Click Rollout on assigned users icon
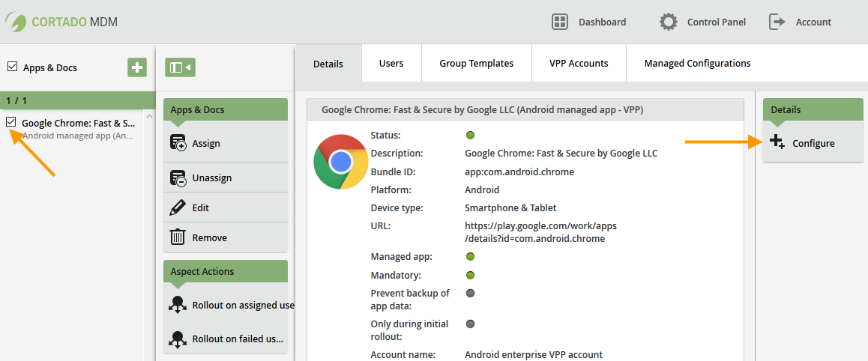This screenshot has height=361, width=868. click(178, 305)
